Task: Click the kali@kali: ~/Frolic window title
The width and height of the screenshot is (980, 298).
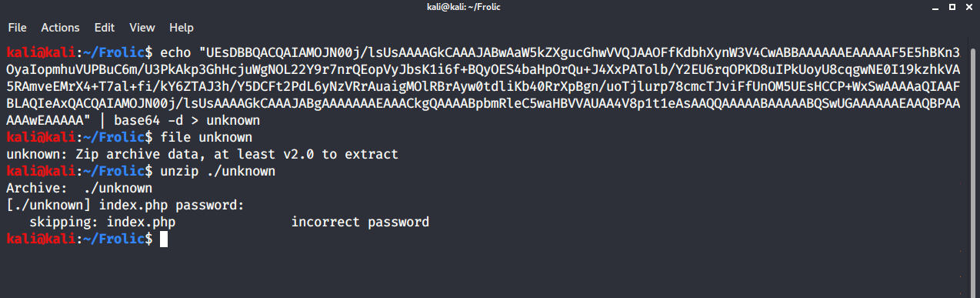Action: pos(489,8)
